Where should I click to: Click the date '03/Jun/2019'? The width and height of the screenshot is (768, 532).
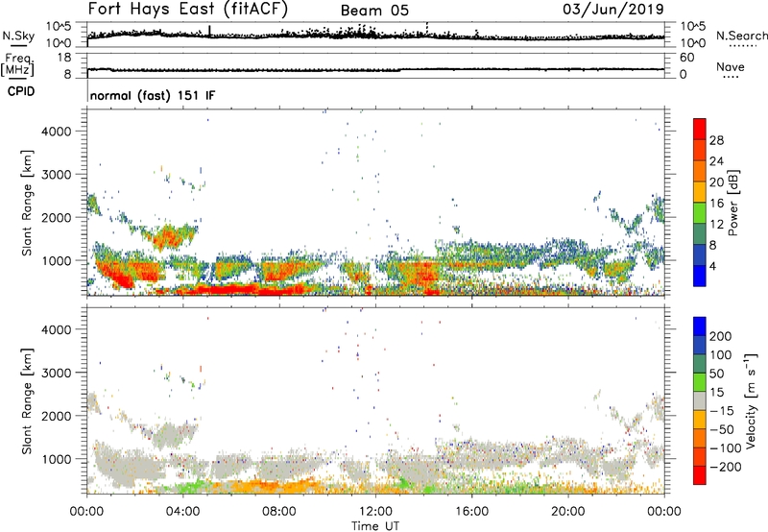[x=613, y=10]
